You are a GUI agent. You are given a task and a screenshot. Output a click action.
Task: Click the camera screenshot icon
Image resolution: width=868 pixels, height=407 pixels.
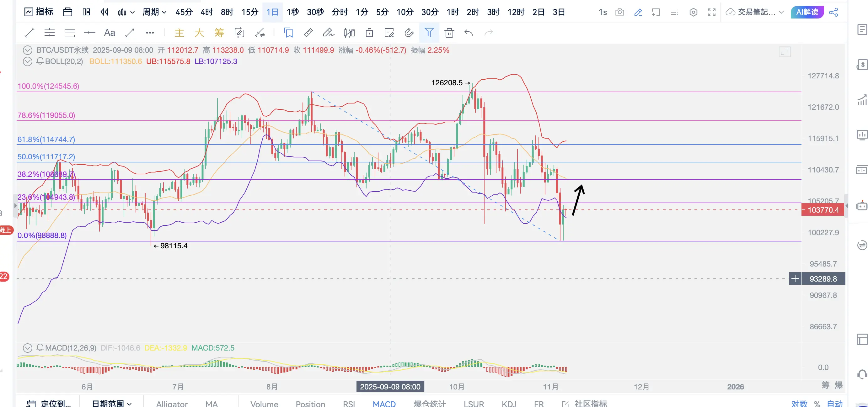(619, 13)
